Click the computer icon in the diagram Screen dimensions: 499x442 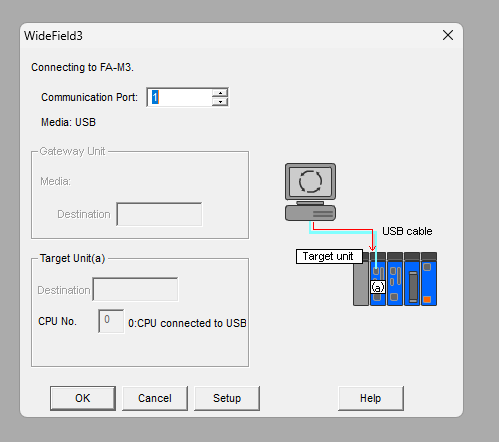[310, 192]
